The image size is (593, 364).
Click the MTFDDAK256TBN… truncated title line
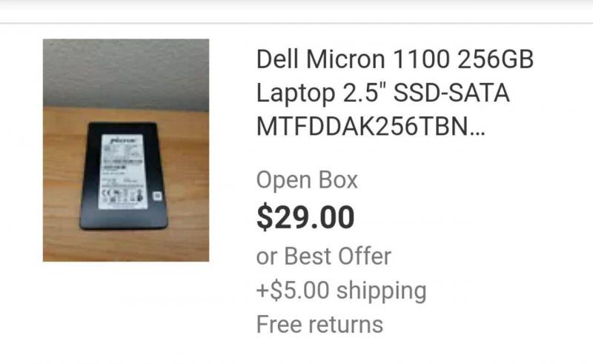coord(370,126)
